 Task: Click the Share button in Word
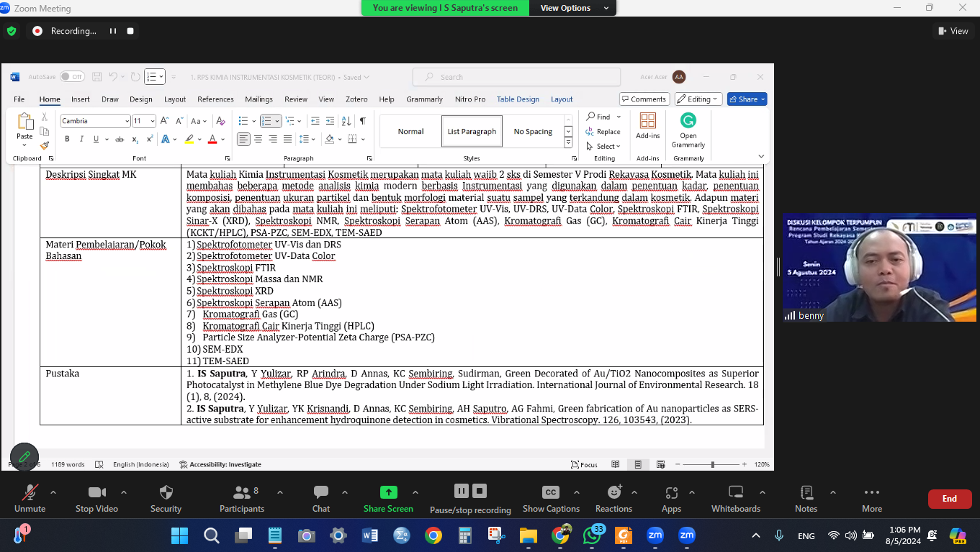[x=747, y=99]
